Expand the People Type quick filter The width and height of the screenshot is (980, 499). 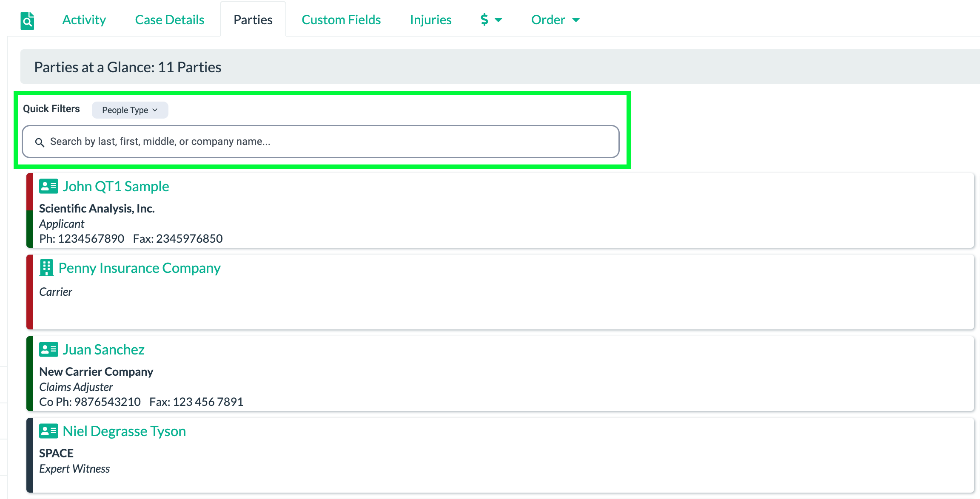(130, 110)
